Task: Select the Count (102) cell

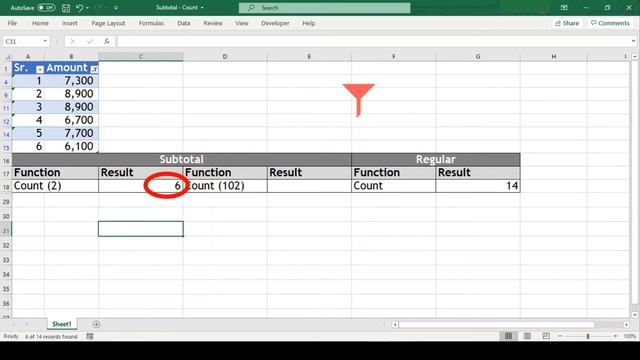Action: (x=225, y=186)
